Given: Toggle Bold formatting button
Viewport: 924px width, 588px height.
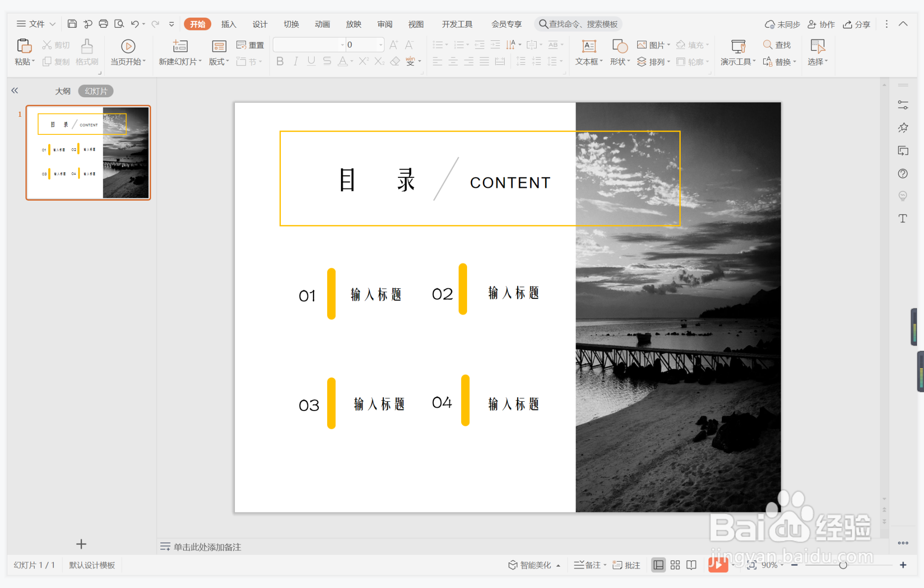Looking at the screenshot, I should (x=280, y=61).
